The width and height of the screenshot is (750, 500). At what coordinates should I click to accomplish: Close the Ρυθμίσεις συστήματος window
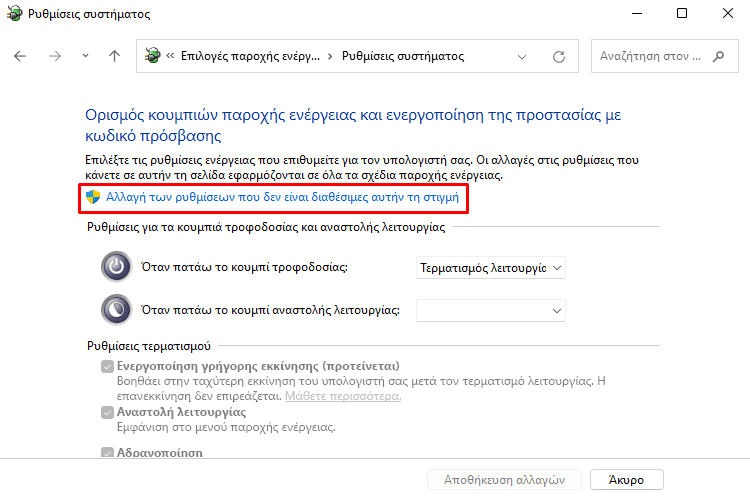[x=728, y=13]
